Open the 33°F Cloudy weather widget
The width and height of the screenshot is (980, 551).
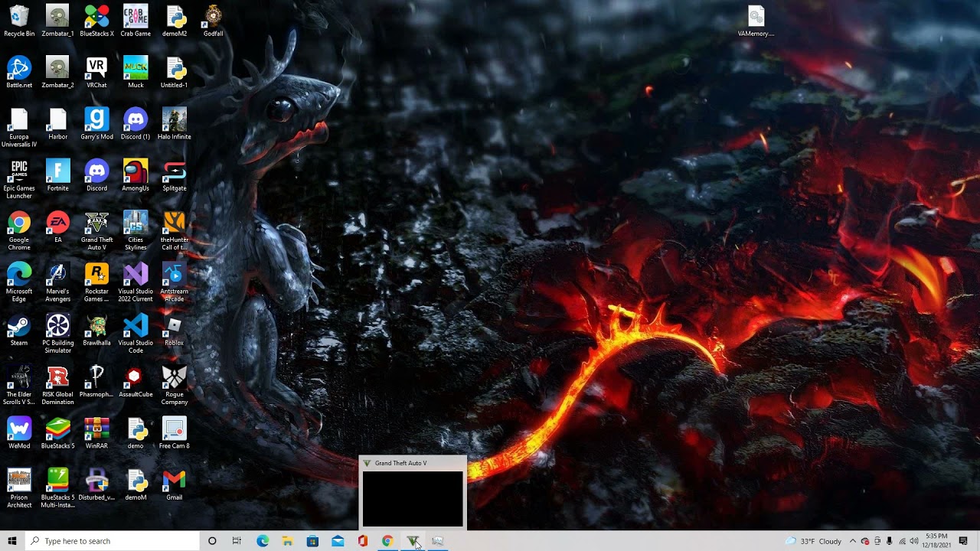pos(814,541)
